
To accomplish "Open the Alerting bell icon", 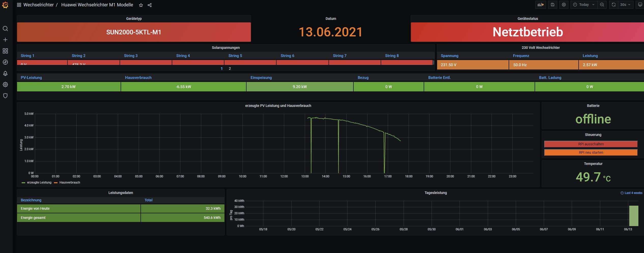I will (x=5, y=73).
